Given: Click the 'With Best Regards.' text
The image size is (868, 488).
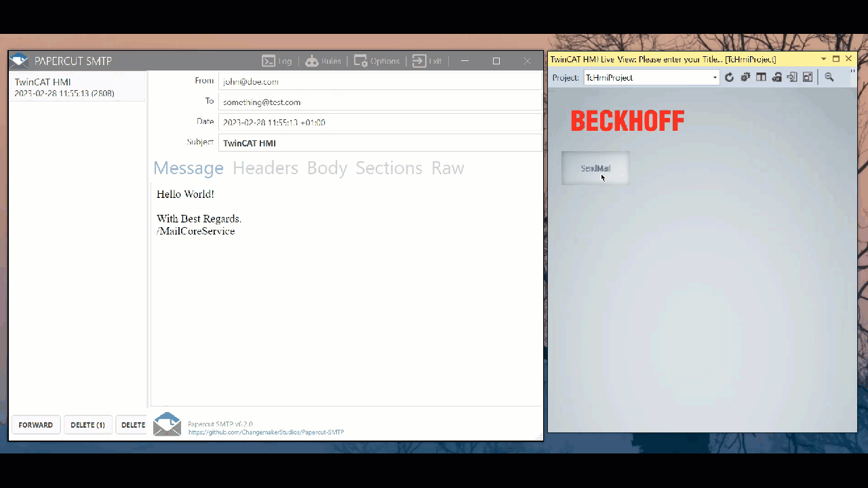Looking at the screenshot, I should click(199, 219).
